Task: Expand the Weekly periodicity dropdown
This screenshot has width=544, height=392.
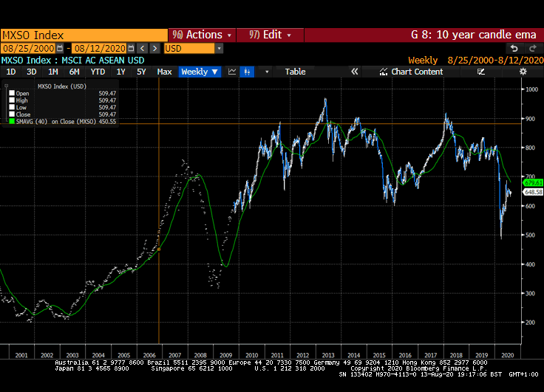Action: pos(200,72)
